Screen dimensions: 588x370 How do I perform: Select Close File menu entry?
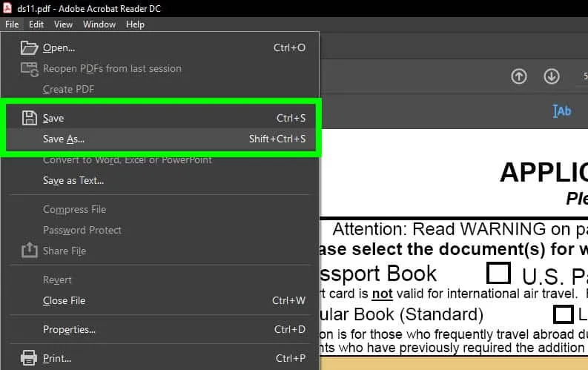[x=160, y=300]
